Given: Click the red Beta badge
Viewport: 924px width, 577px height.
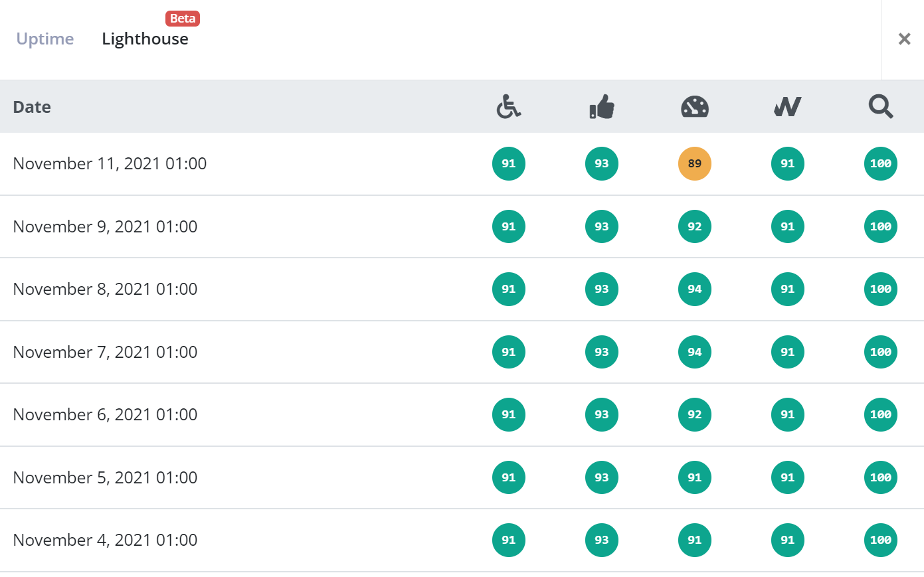Looking at the screenshot, I should pos(183,18).
